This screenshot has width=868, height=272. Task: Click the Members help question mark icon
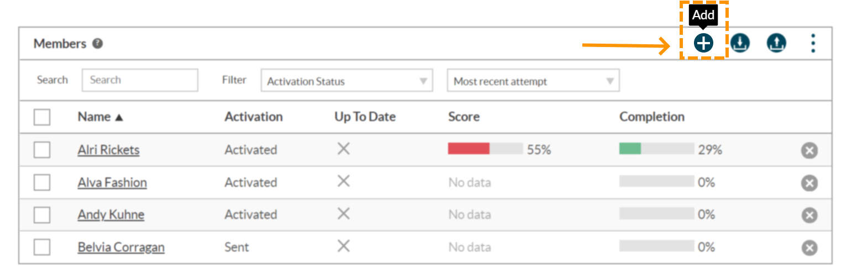(x=98, y=44)
